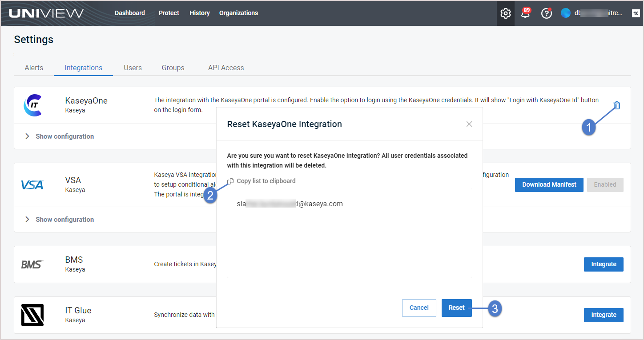Click Integrate button for BMS
The height and width of the screenshot is (340, 644).
[604, 264]
